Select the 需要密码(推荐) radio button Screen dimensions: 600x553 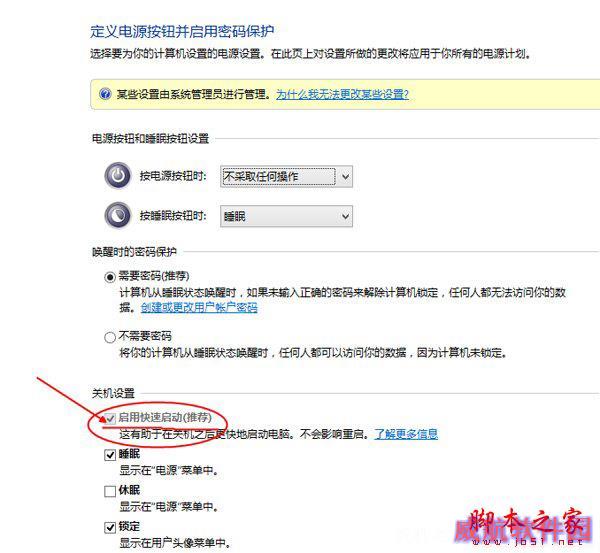(x=110, y=277)
